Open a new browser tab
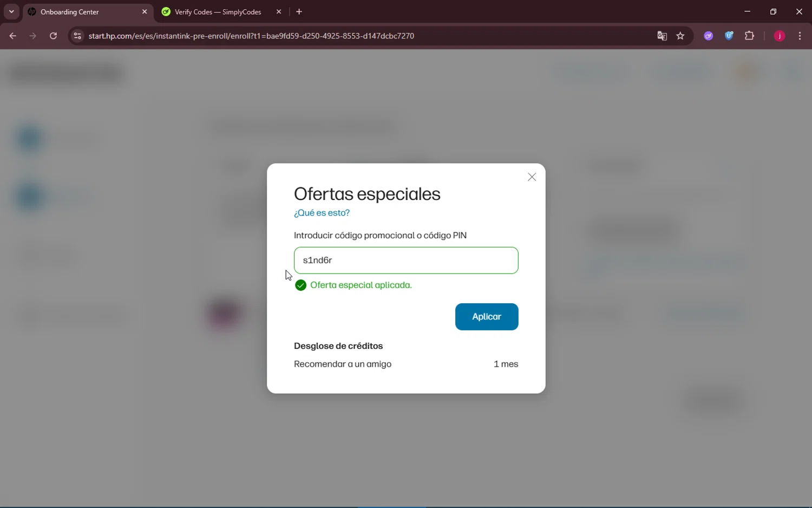 [x=299, y=12]
